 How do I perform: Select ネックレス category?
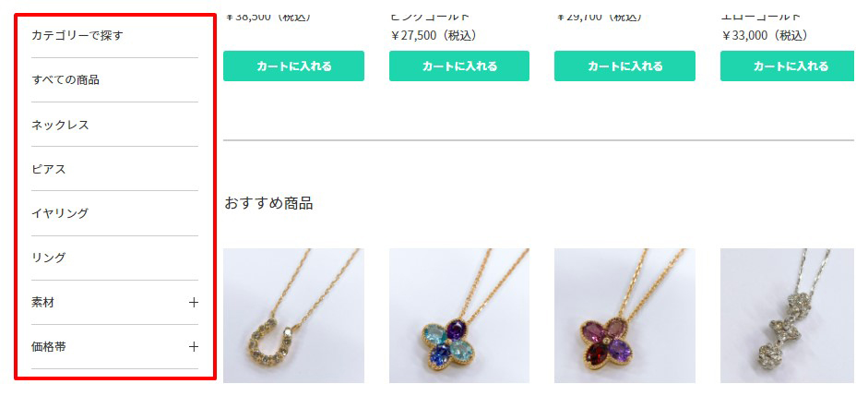click(x=60, y=125)
